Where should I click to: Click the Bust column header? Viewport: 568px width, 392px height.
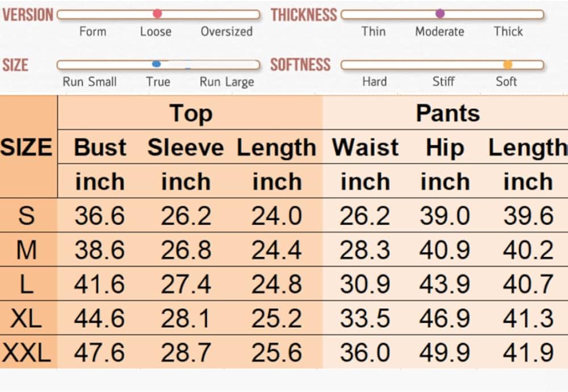click(x=100, y=147)
